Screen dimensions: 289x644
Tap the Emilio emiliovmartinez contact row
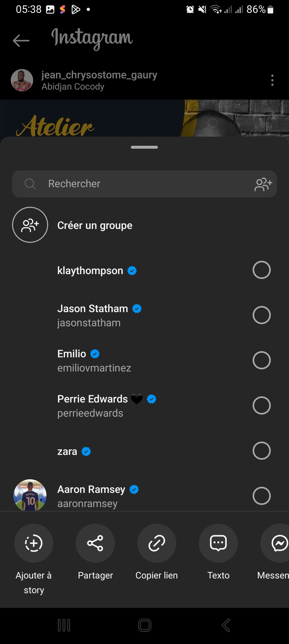[x=144, y=361]
